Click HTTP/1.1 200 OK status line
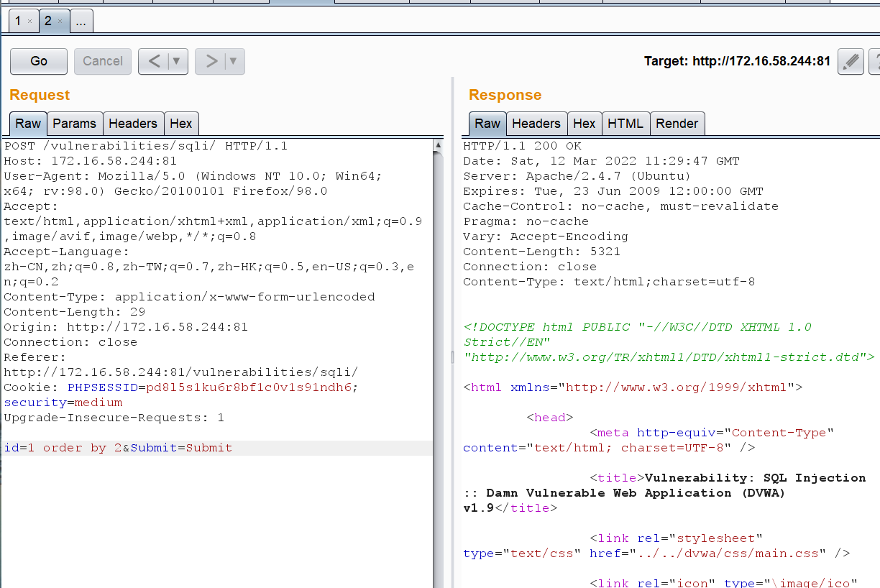This screenshot has height=588, width=880. tap(523, 146)
